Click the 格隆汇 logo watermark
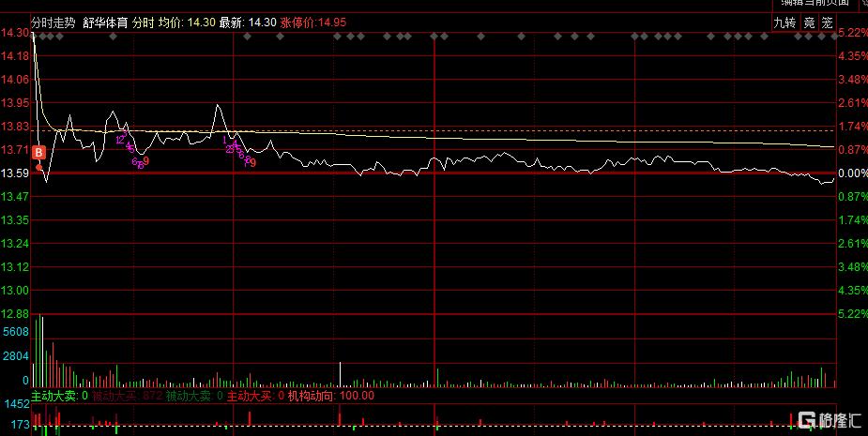Viewport: 868px width, 436px height. coord(829,420)
